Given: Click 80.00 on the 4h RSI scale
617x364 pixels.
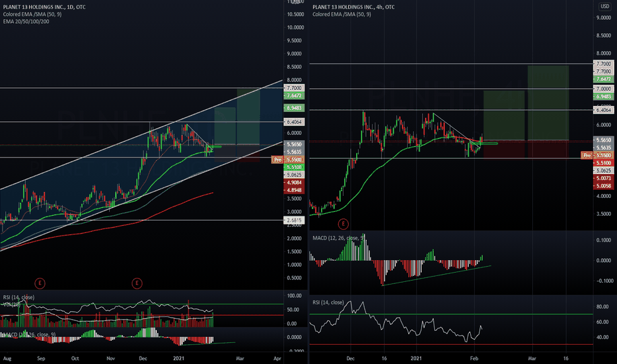Looking at the screenshot, I should coord(602,306).
